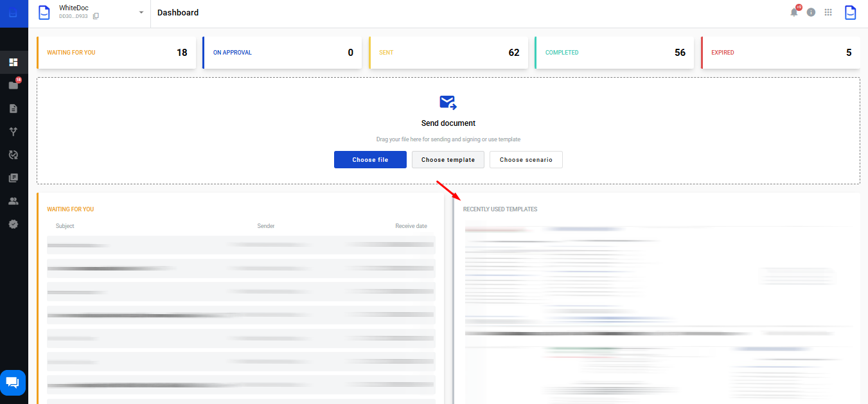This screenshot has height=404, width=868.
Task: Open the Sent counter card
Action: click(x=448, y=53)
